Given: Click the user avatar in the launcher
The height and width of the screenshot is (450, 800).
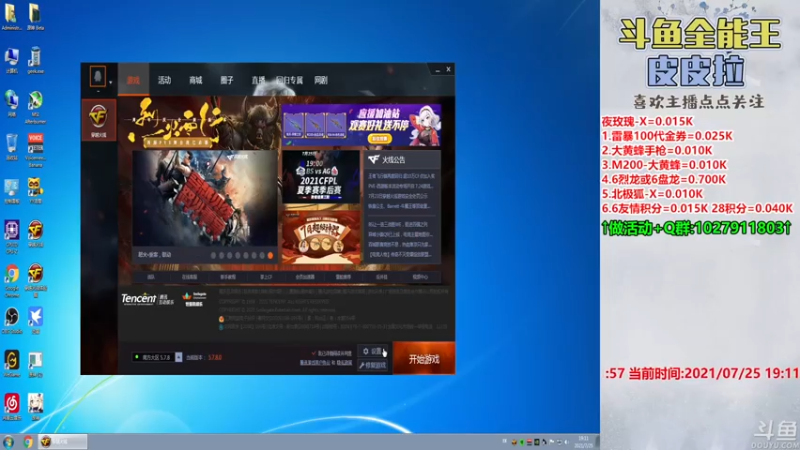Looking at the screenshot, I should coord(97,77).
